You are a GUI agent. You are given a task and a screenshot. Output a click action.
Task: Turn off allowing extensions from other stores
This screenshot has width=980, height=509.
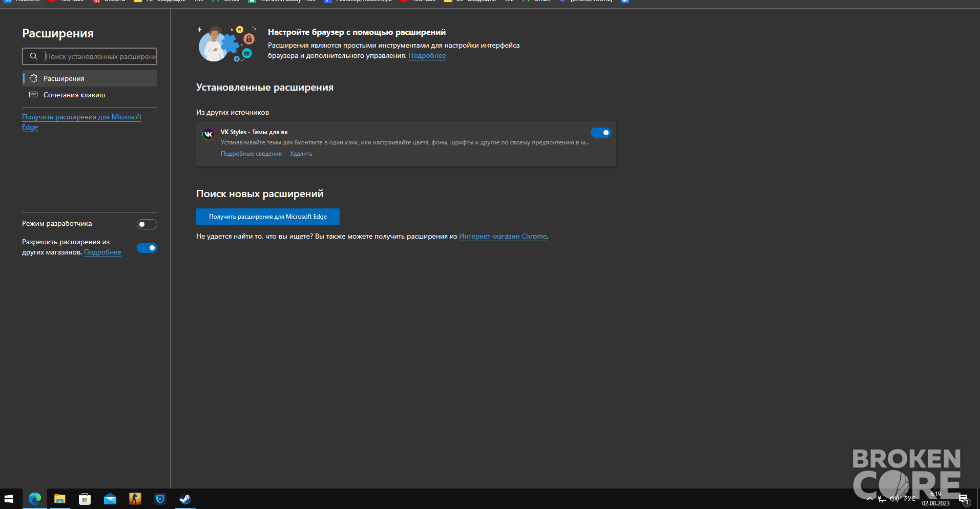pyautogui.click(x=147, y=248)
